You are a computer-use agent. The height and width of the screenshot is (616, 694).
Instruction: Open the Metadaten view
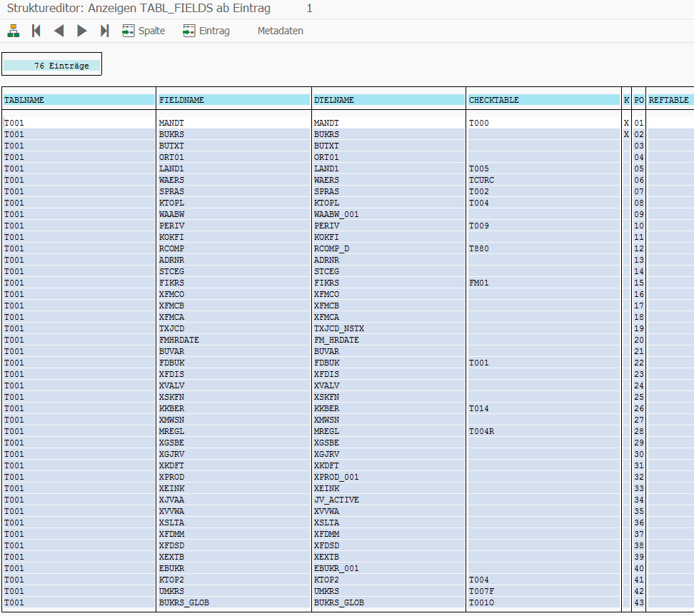tap(280, 31)
